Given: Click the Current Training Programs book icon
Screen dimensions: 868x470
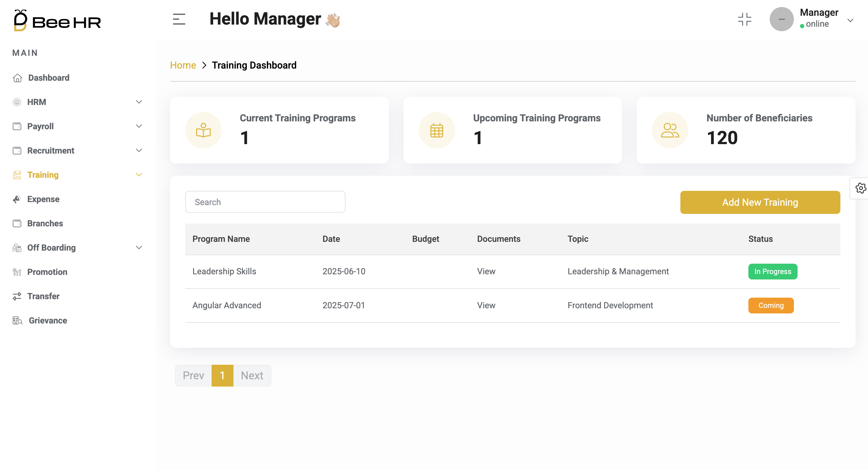Looking at the screenshot, I should click(203, 130).
